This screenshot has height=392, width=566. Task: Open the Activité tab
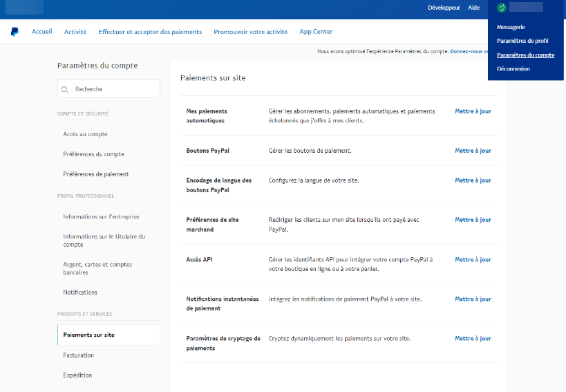point(75,32)
